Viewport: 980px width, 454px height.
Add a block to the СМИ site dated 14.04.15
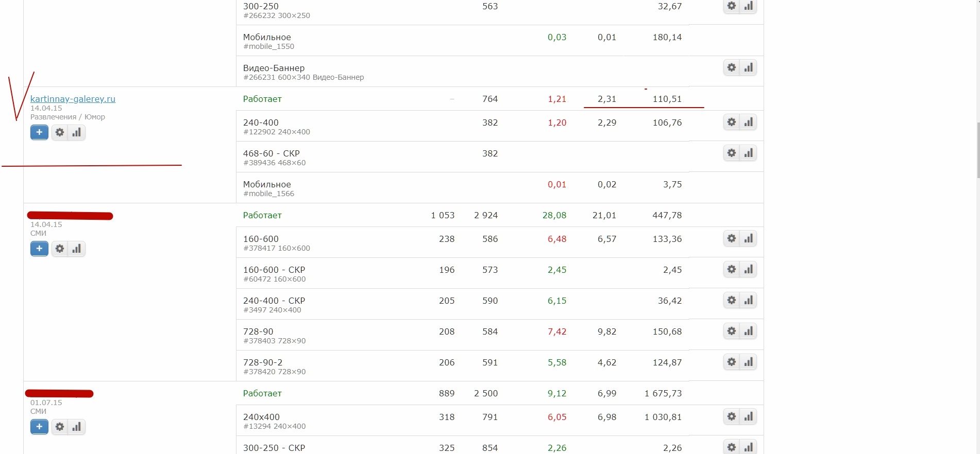[x=39, y=249]
